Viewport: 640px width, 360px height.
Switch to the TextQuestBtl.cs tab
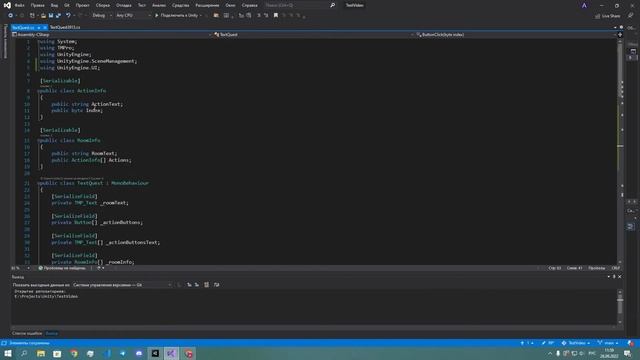65,27
